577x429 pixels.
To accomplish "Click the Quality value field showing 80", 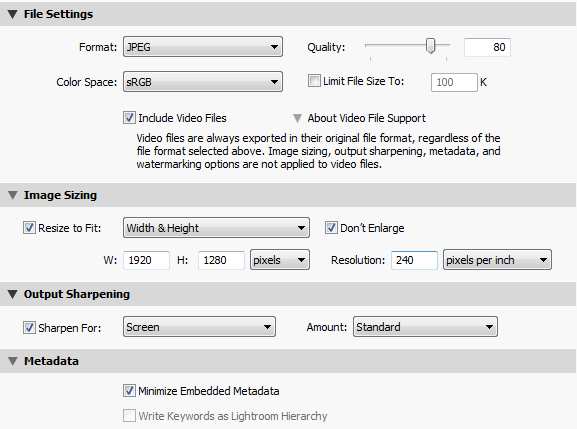I will point(487,47).
